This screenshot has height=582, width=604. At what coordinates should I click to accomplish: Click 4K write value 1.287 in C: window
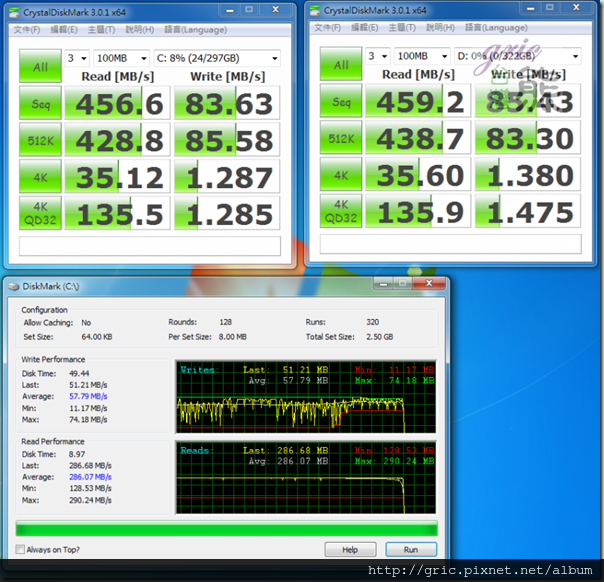click(227, 176)
